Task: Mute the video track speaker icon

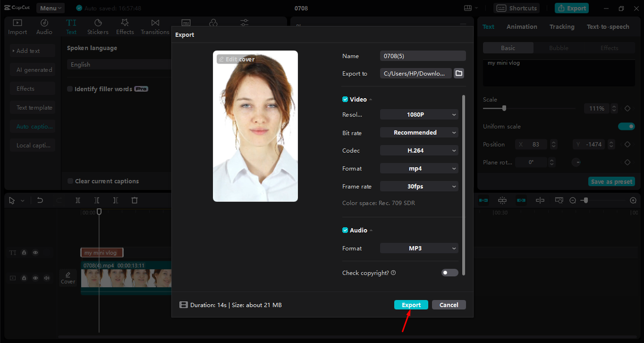Action: (x=47, y=278)
